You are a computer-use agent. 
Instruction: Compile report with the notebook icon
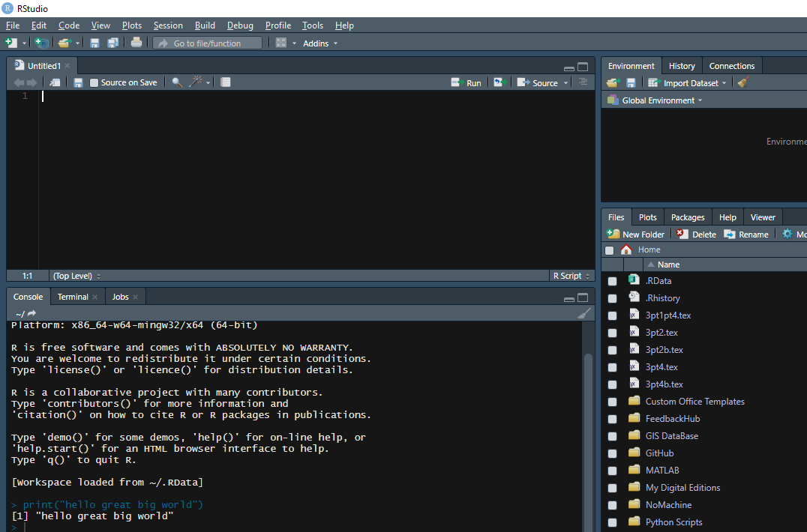226,82
